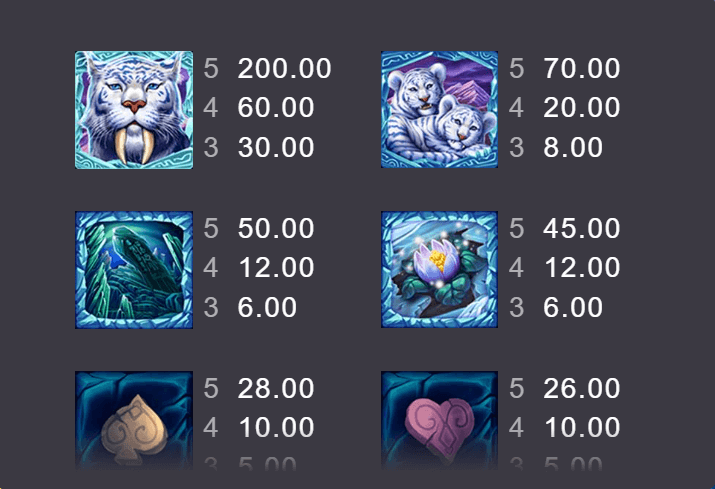
Task: Click the 10.00 payout beside spade
Action: pos(276,427)
